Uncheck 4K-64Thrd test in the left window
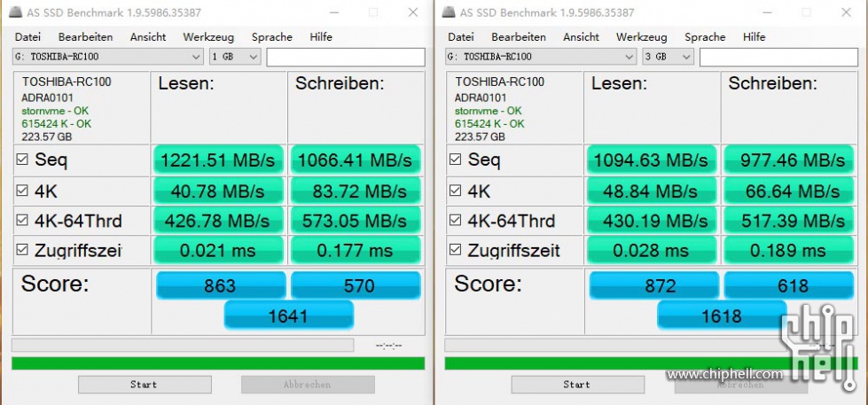The width and height of the screenshot is (868, 405). [22, 220]
